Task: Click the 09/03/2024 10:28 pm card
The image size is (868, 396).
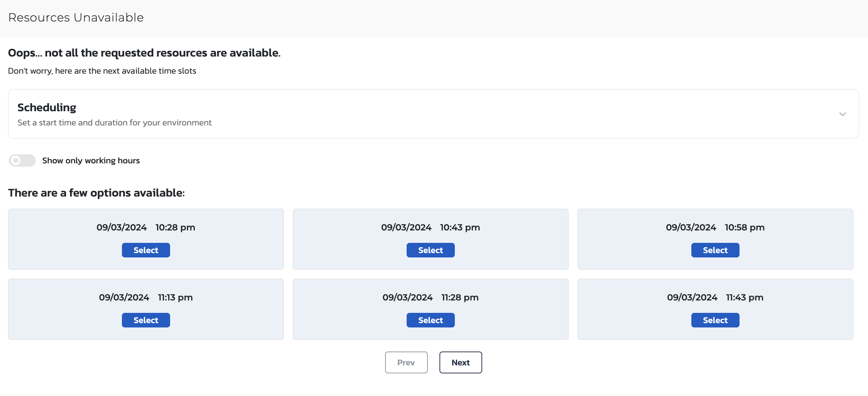Action: 146,227
